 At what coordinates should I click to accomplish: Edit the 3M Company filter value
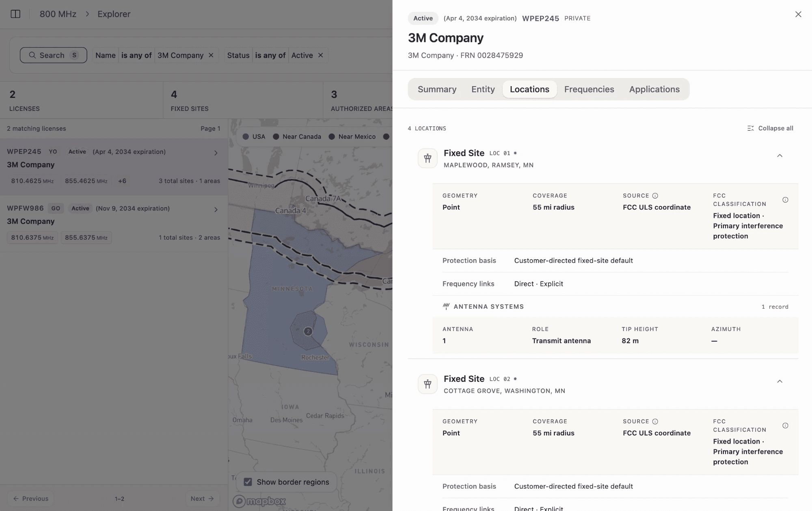(180, 55)
